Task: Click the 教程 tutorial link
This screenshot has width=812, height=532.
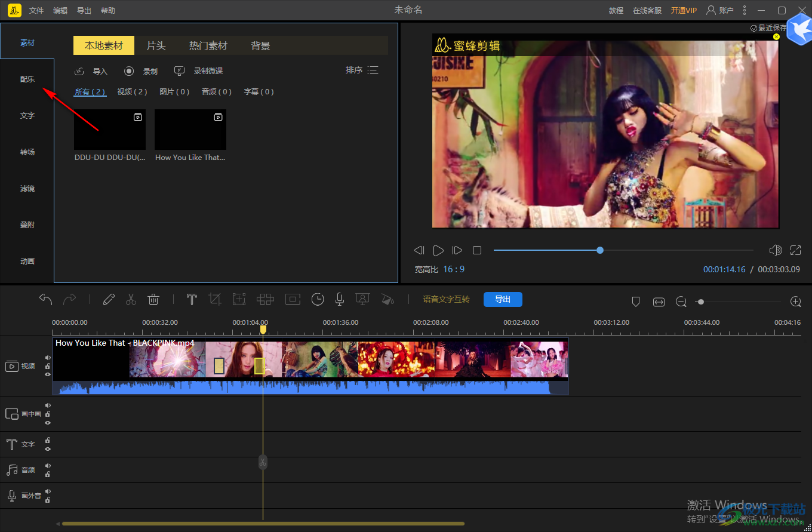Action: 616,11
